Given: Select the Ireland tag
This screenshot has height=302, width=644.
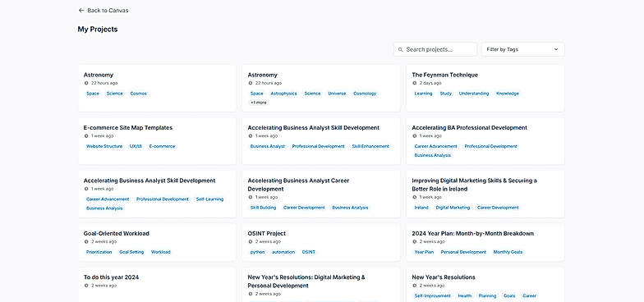Looking at the screenshot, I should point(421,208).
